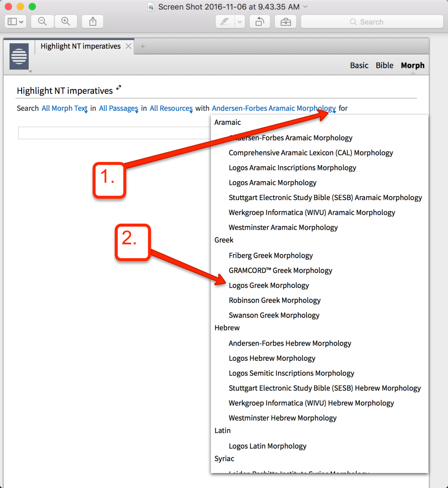
Task: Show the Markup Toolbar via toolbox icon
Action: [285, 21]
